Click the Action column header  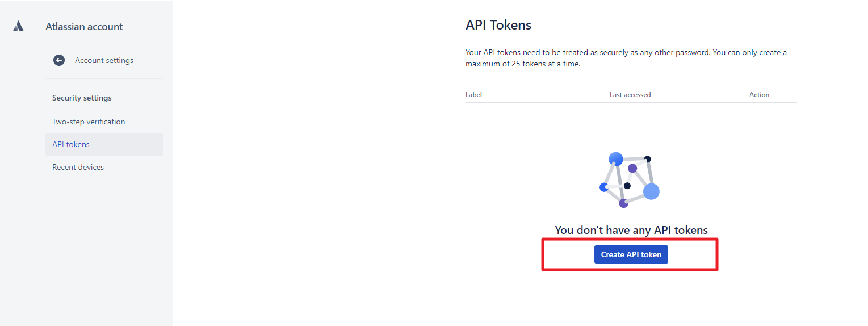point(759,95)
